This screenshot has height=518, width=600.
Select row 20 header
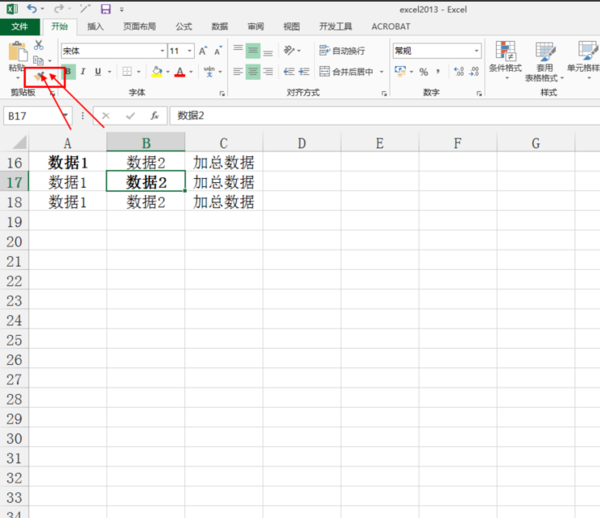pos(14,242)
